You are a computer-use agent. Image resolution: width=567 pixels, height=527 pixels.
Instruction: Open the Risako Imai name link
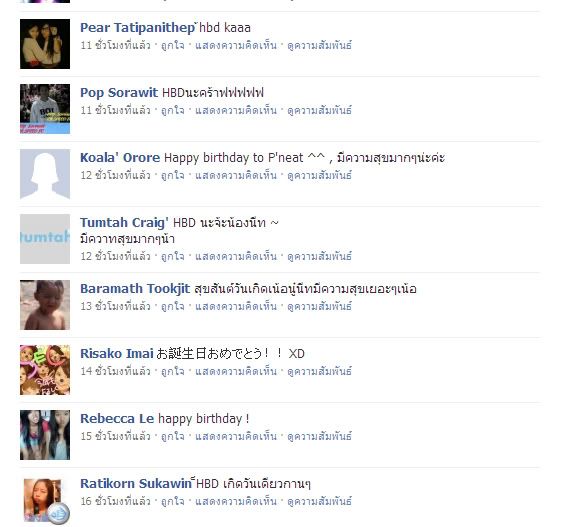pyautogui.click(x=117, y=353)
